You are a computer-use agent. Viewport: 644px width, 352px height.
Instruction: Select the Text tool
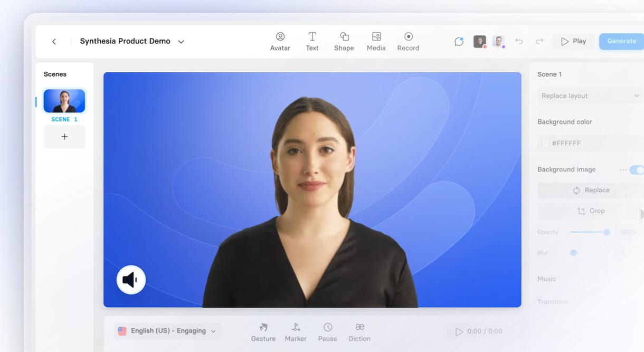tap(312, 41)
